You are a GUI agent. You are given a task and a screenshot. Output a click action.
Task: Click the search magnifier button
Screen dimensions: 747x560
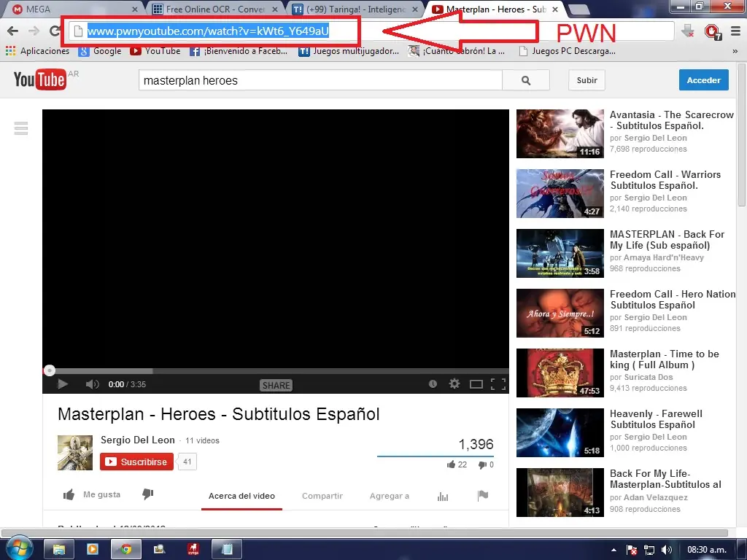(525, 80)
